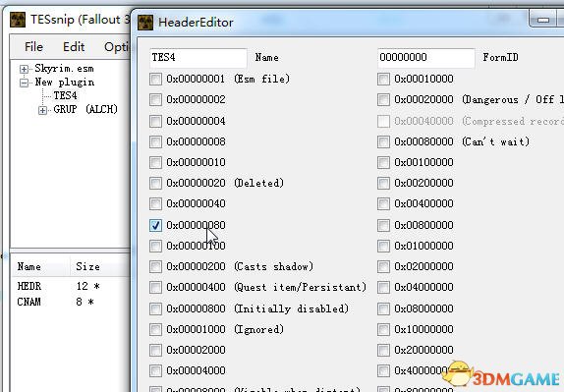Check the 0x00010000 flag
The height and width of the screenshot is (392, 564).
(384, 79)
